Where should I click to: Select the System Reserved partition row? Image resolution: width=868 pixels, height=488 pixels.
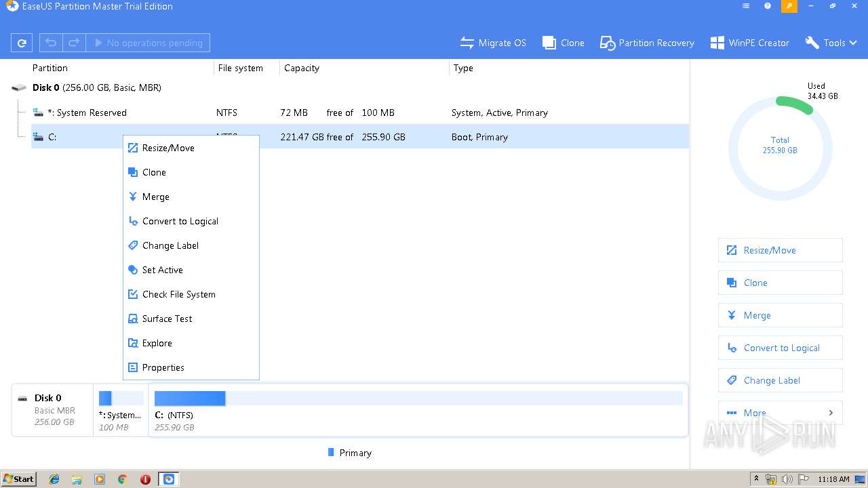pyautogui.click(x=359, y=113)
